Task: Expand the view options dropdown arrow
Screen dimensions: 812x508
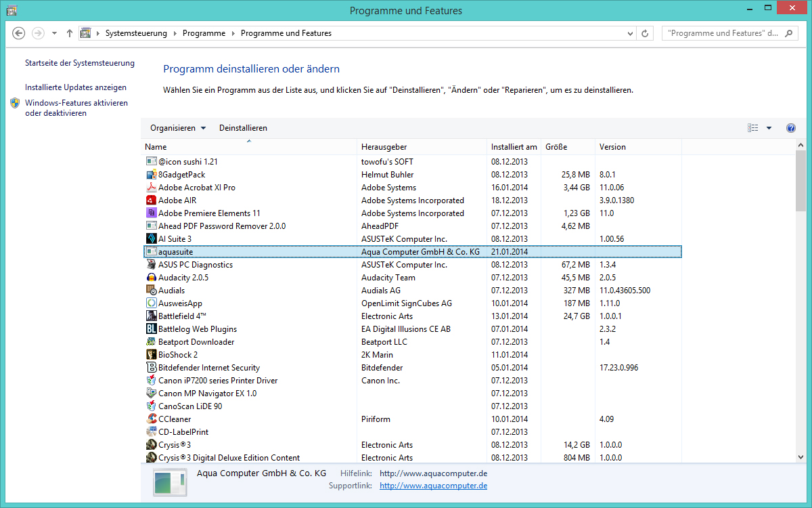Action: point(769,128)
